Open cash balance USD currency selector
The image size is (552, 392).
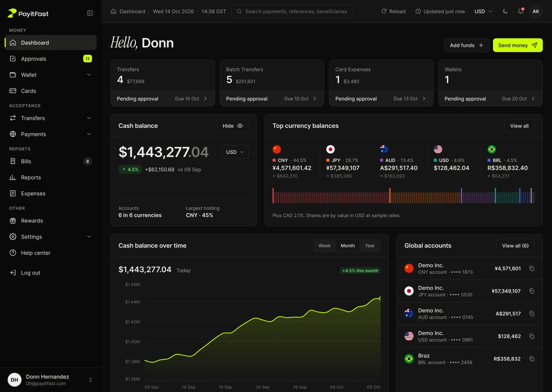[x=235, y=152]
